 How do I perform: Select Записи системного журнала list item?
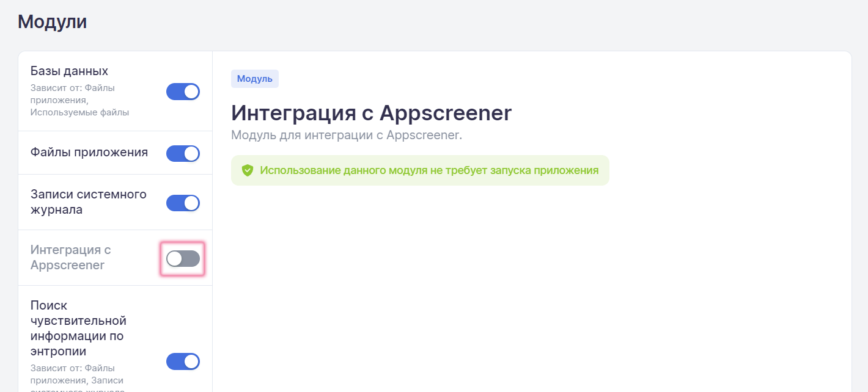89,202
